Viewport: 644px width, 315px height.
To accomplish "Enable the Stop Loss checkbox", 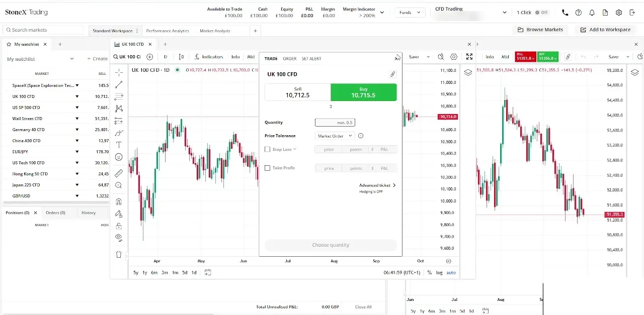I will 268,149.
